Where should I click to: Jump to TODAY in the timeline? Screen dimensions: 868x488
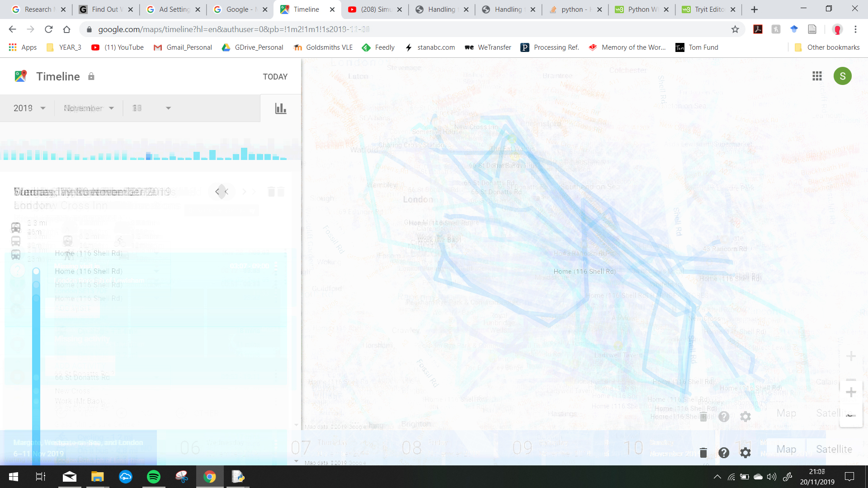pyautogui.click(x=275, y=77)
